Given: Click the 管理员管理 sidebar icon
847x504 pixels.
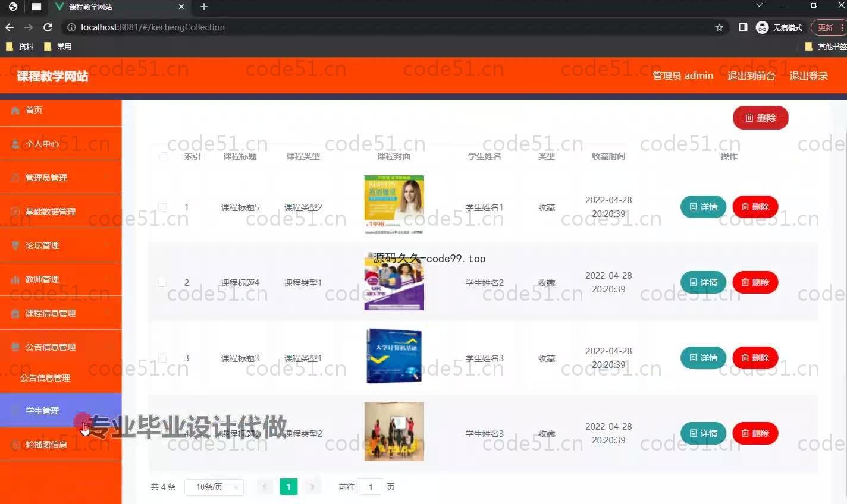Looking at the screenshot, I should [x=15, y=178].
